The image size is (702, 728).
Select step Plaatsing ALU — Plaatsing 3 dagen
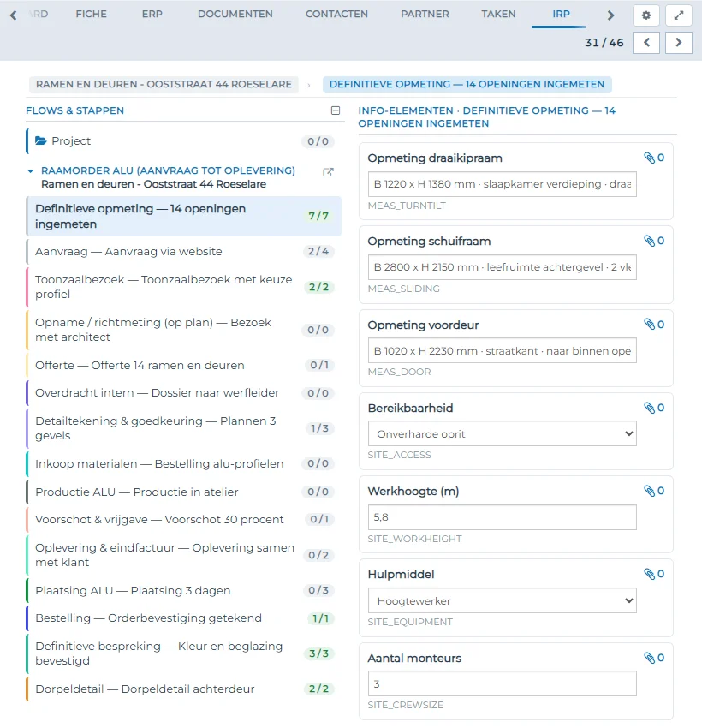click(183, 591)
